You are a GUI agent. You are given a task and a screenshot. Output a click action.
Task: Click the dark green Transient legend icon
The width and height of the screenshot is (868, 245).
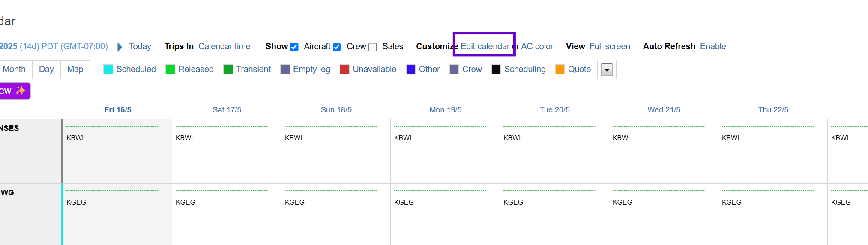[x=228, y=70]
